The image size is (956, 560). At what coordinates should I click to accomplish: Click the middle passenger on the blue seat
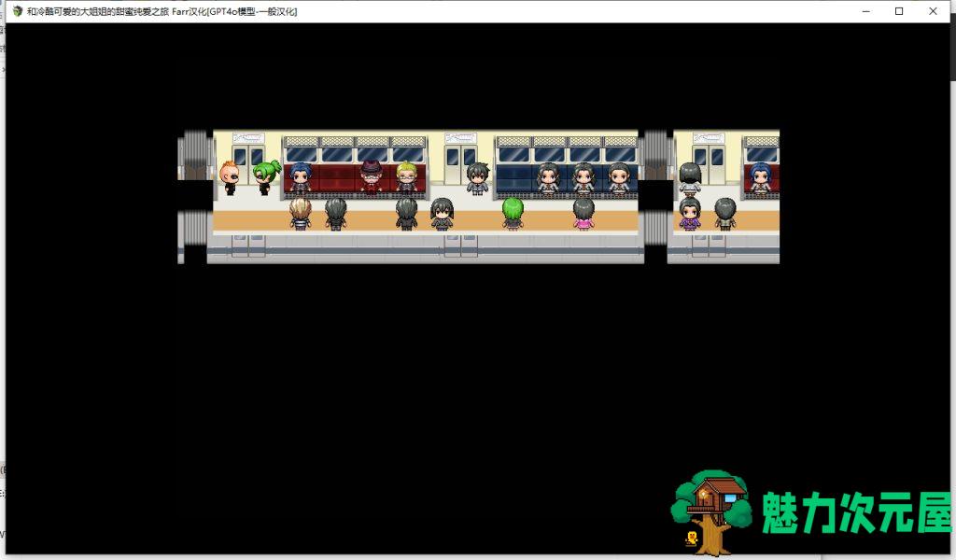[583, 178]
